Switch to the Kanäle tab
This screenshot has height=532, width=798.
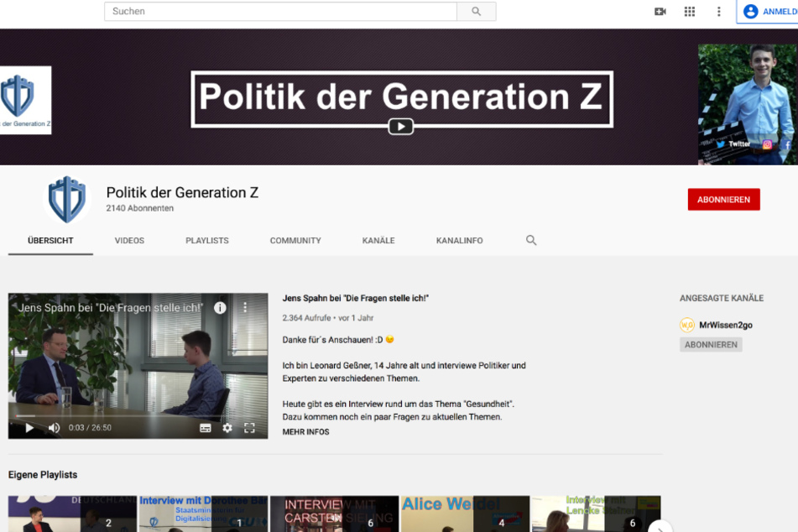click(378, 240)
